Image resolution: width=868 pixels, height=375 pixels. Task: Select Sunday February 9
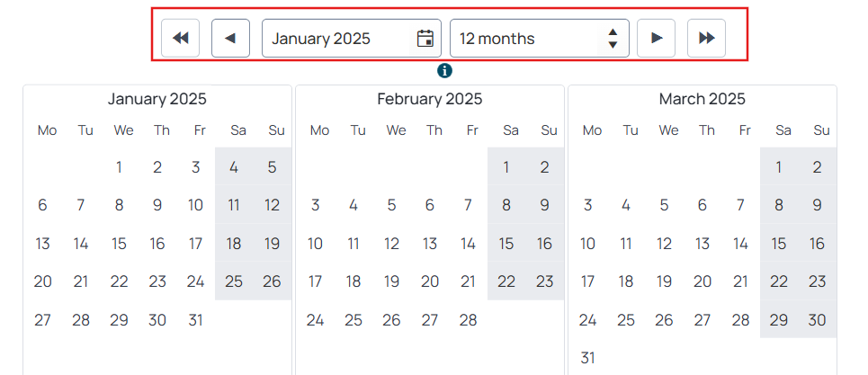[x=545, y=205]
